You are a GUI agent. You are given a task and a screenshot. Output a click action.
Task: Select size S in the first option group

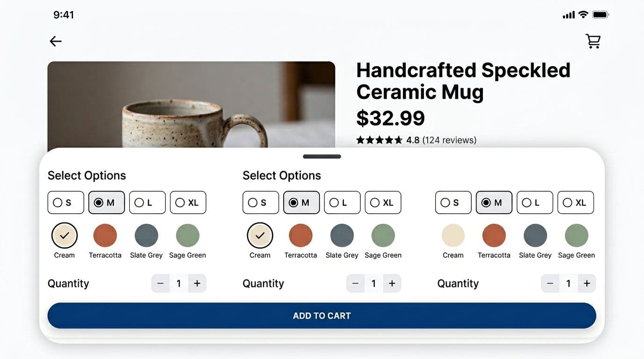coord(66,202)
